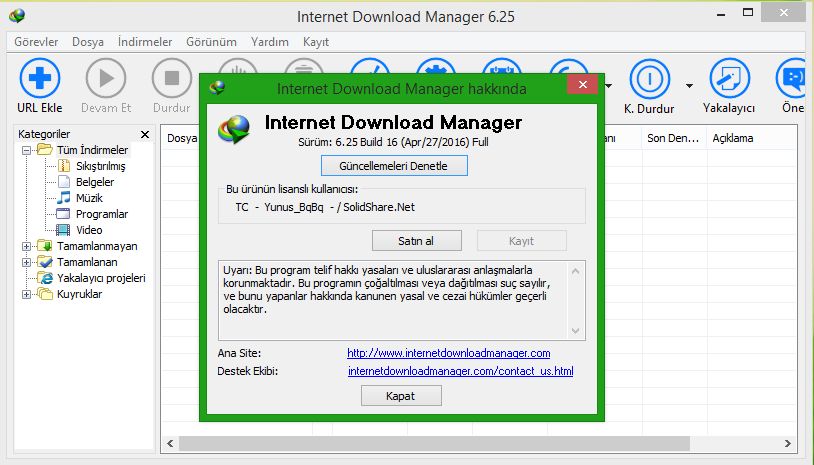Click the Kapat button
The image size is (814, 465).
click(401, 395)
